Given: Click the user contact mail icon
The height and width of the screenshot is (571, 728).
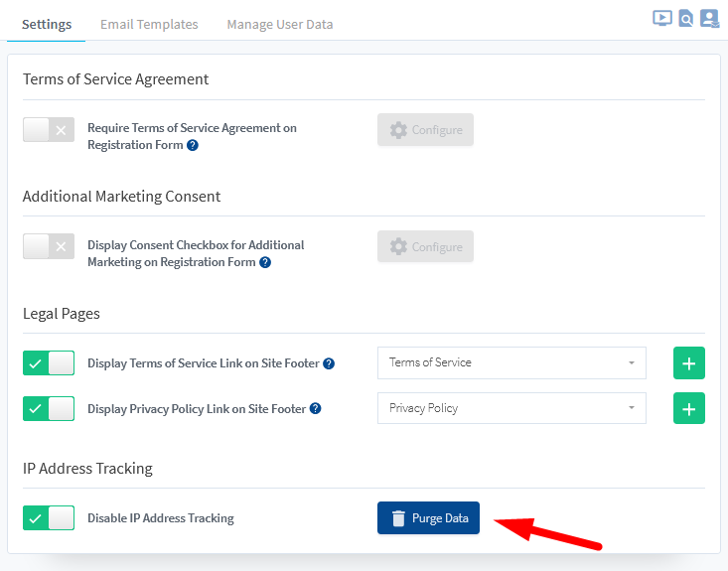Looking at the screenshot, I should pos(709,18).
